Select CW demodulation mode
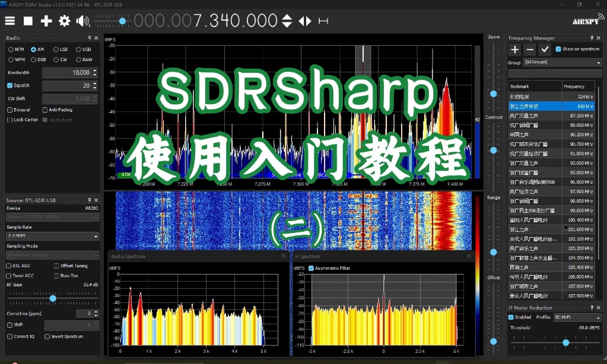Viewport: 607px width, 364px height. click(x=56, y=59)
